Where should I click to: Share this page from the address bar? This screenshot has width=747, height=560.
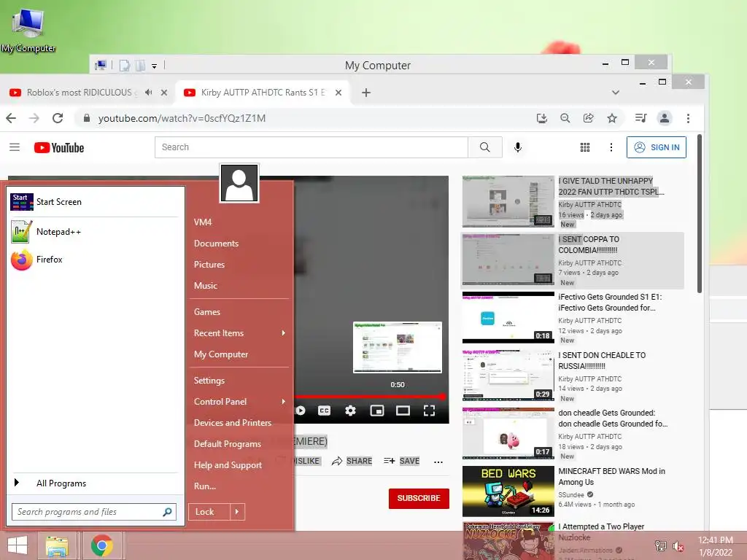tap(589, 118)
